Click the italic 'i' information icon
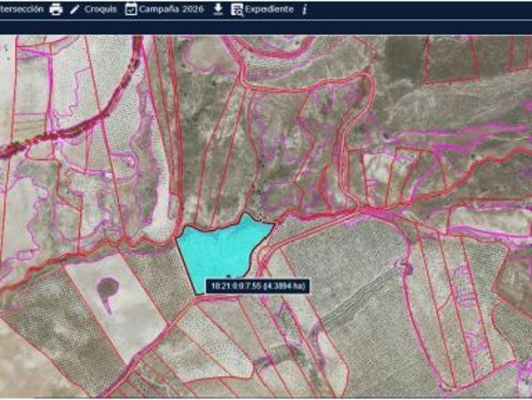Viewport: 532px width, 400px height. pyautogui.click(x=305, y=9)
